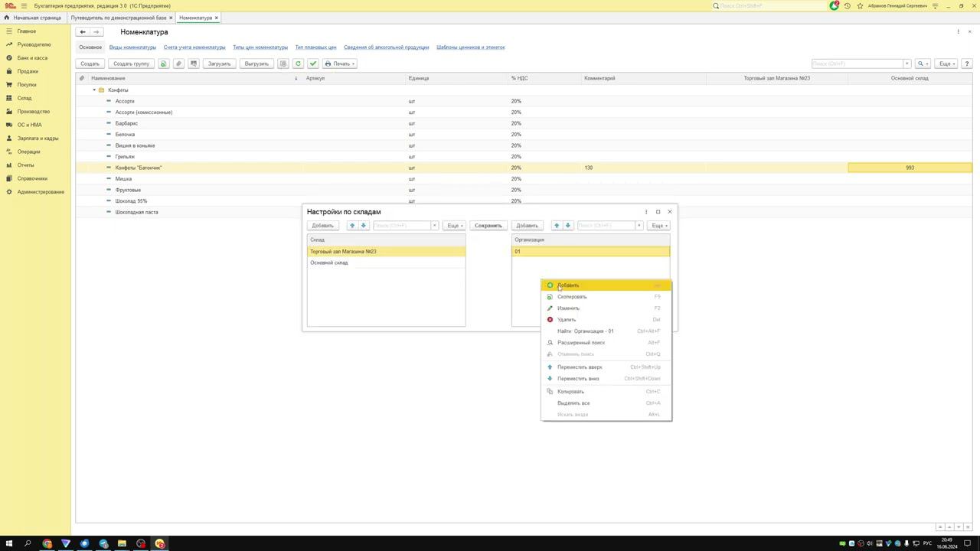Open the Банк и касса section

(32, 58)
